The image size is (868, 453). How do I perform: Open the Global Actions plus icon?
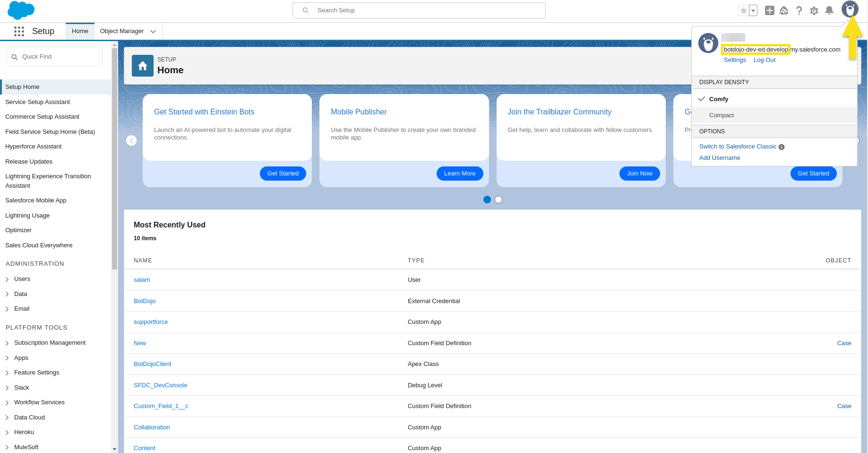[770, 10]
